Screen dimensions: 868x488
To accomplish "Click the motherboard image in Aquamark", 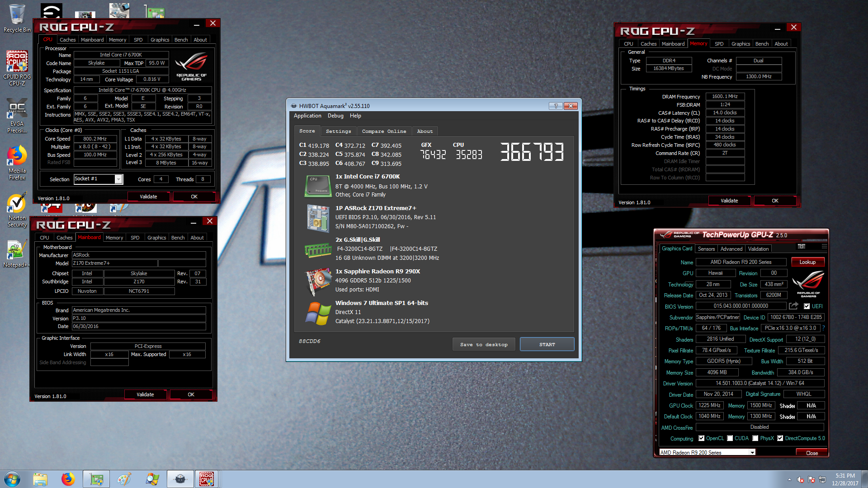I will [x=318, y=218].
